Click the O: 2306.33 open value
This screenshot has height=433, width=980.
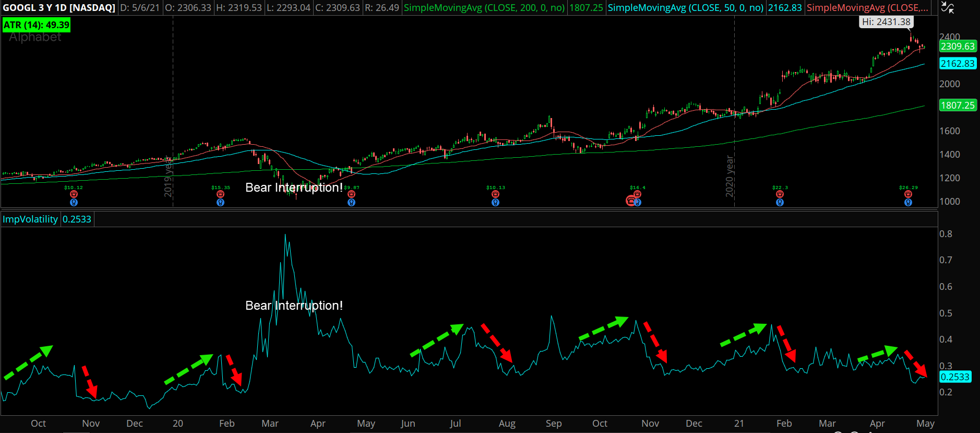(188, 8)
